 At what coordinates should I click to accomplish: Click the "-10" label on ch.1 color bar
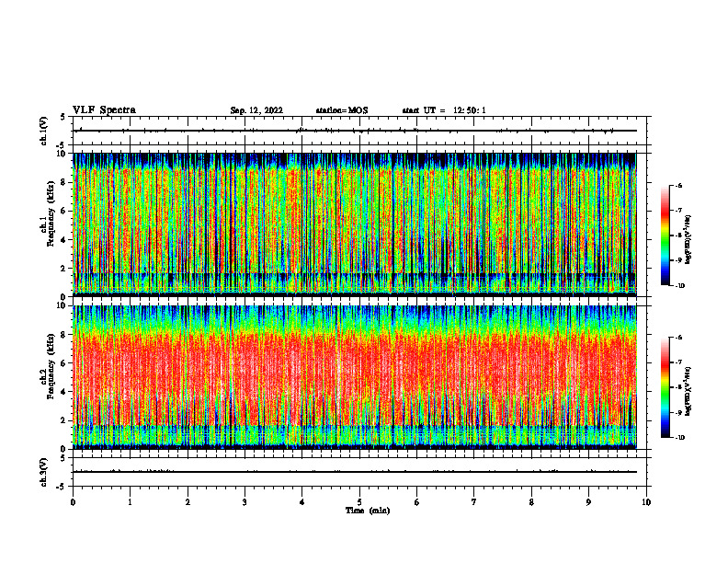[679, 286]
